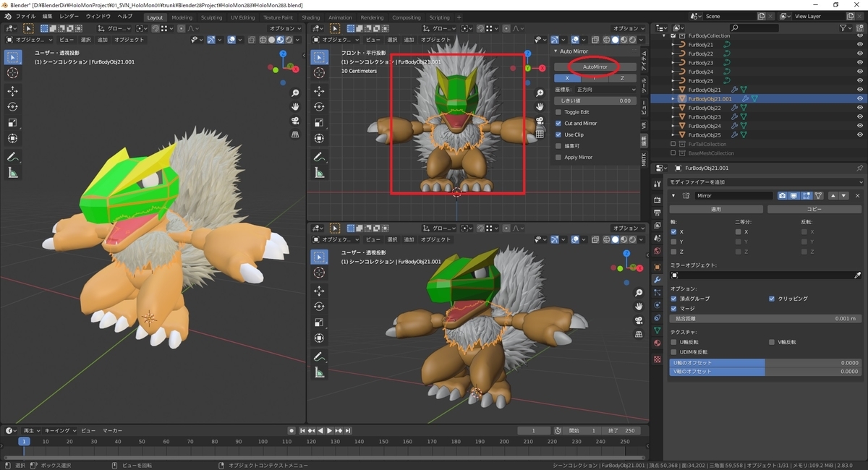Open the timeline 再生 dropdown
Image resolution: width=868 pixels, height=470 pixels.
click(32, 430)
